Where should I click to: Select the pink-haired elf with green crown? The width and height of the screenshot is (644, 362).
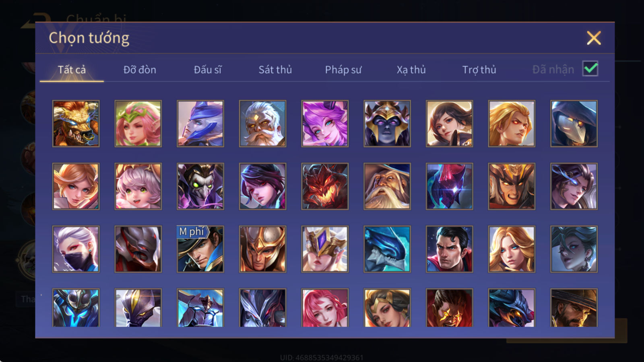coord(138,123)
